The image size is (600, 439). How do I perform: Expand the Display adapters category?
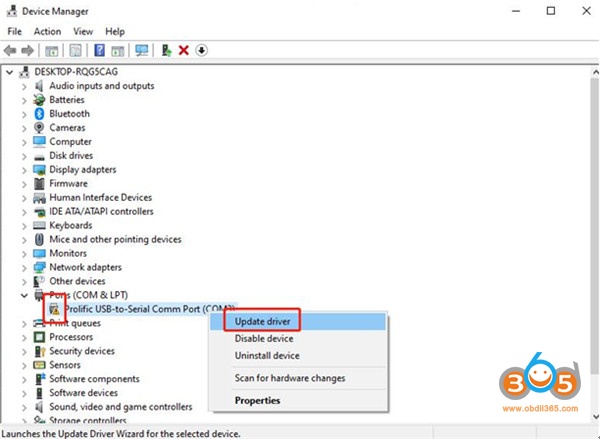point(25,170)
